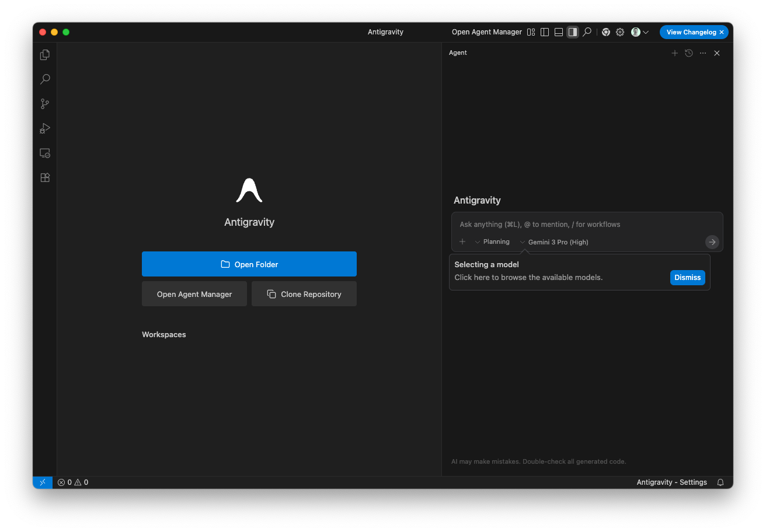Viewport: 766px width, 532px height.
Task: Open the Gemini 3 Pro (High) model selector
Action: (554, 242)
